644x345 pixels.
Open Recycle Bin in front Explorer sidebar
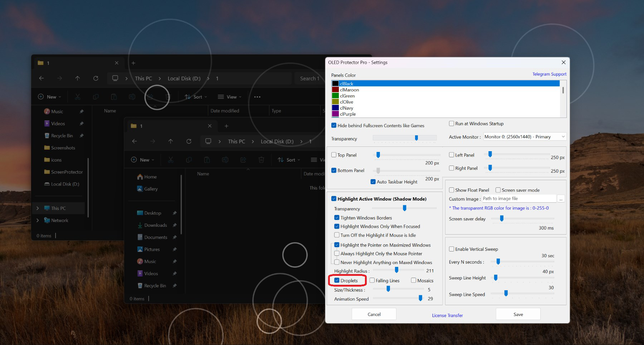pyautogui.click(x=152, y=286)
